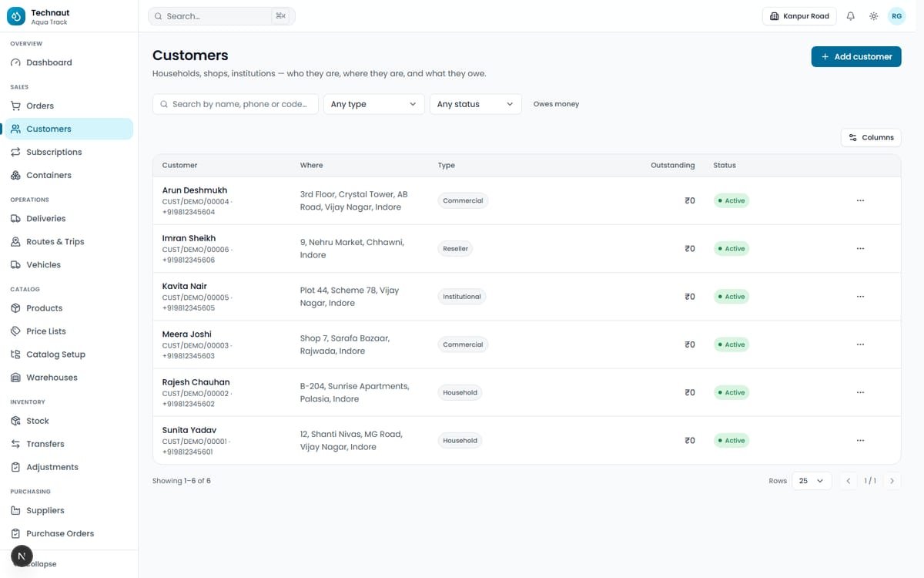The height and width of the screenshot is (578, 924).
Task: Click the Routes & Trips icon in sidebar
Action: coord(15,241)
